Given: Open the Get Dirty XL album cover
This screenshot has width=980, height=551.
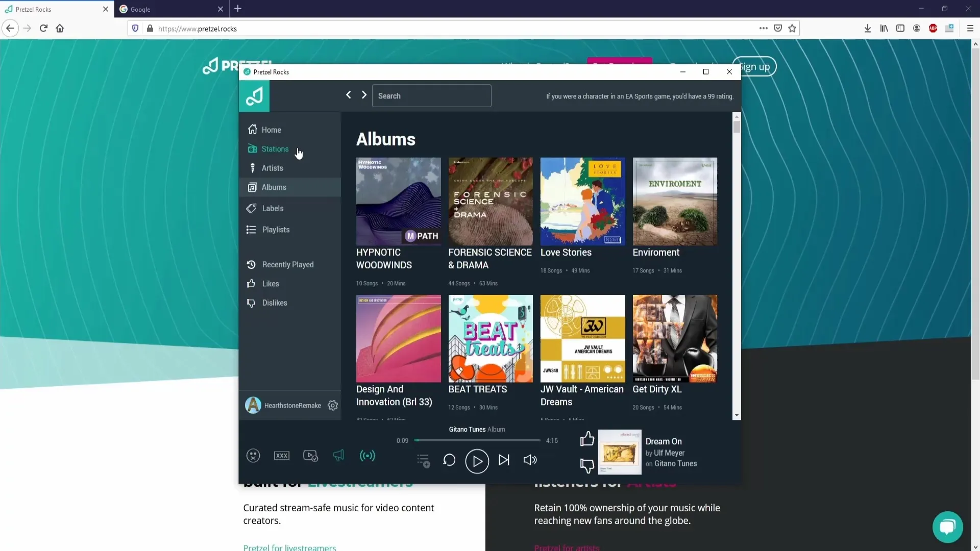Looking at the screenshot, I should pos(675,339).
